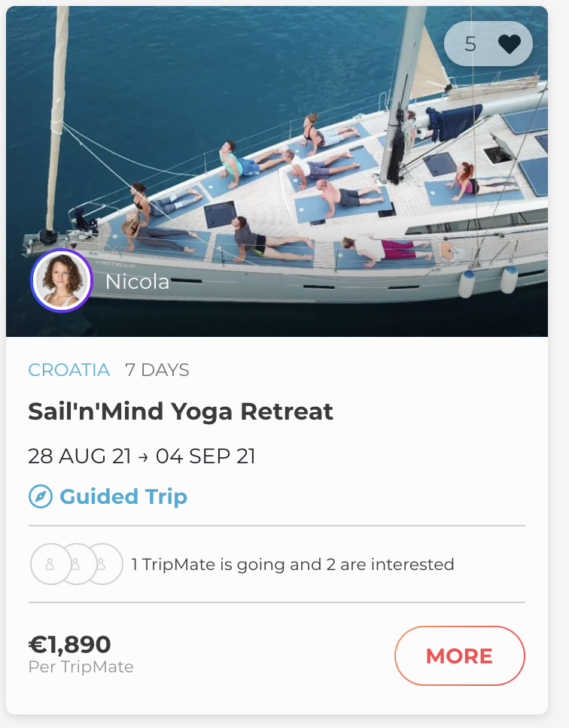Click the TripMate going and interested text
569x728 pixels.
click(293, 564)
